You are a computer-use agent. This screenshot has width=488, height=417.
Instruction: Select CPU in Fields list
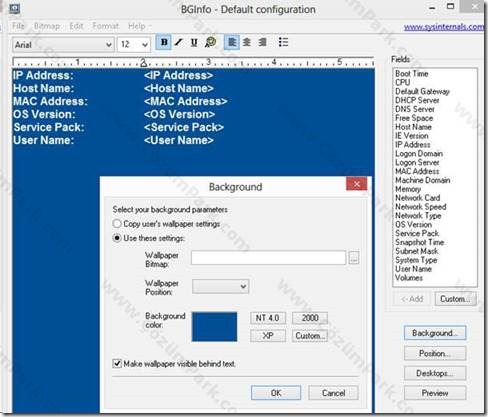click(x=403, y=82)
